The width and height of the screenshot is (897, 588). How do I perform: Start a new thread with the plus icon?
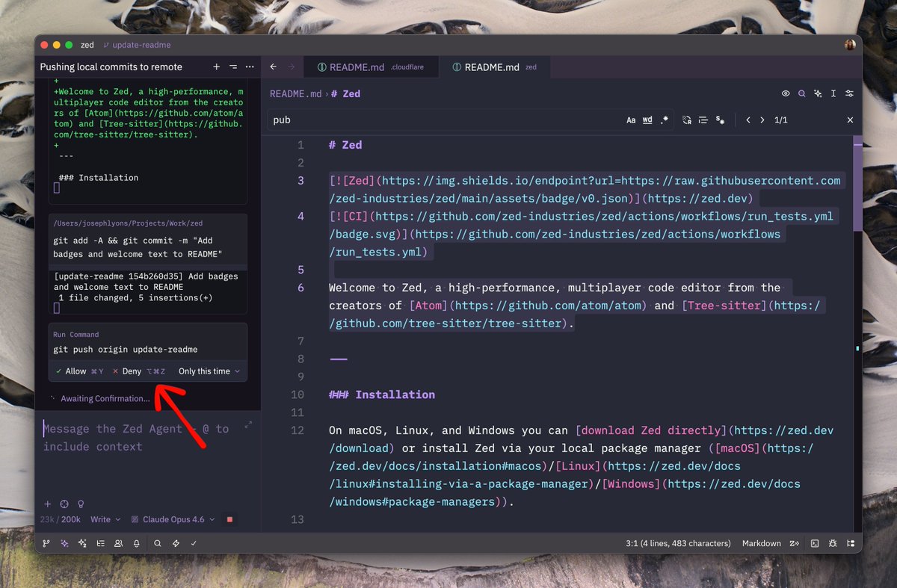(x=216, y=66)
